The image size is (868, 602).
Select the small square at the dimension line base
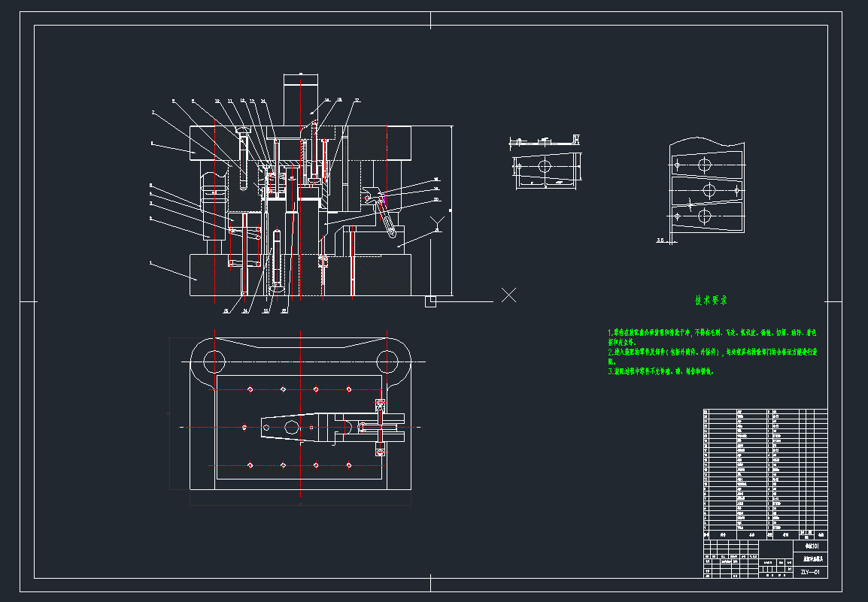pos(430,301)
